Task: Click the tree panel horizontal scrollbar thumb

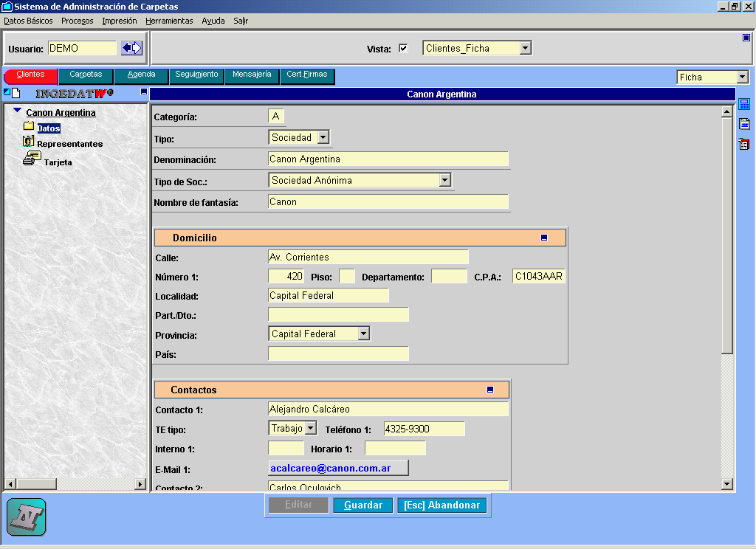Action: [x=37, y=483]
